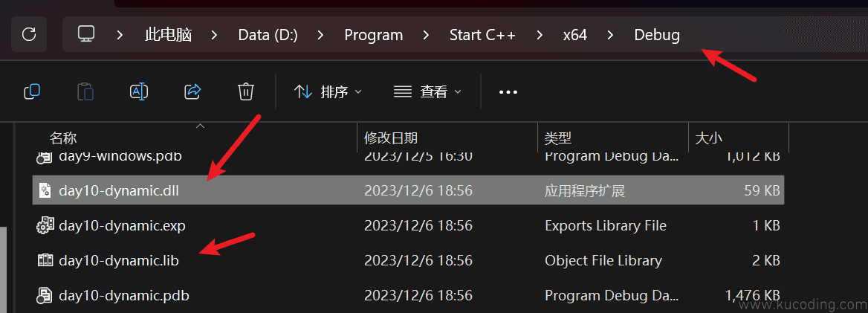Select file day10-dynamic.pdb

(x=124, y=296)
